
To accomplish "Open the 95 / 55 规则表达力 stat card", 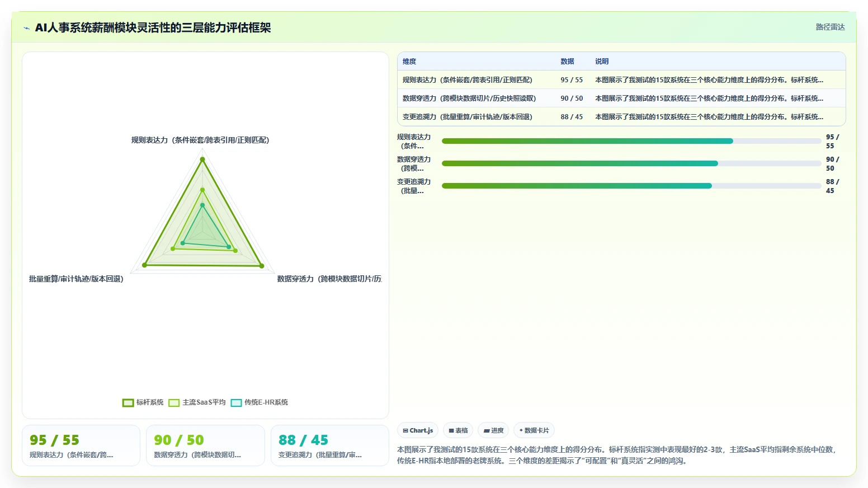I will point(81,445).
